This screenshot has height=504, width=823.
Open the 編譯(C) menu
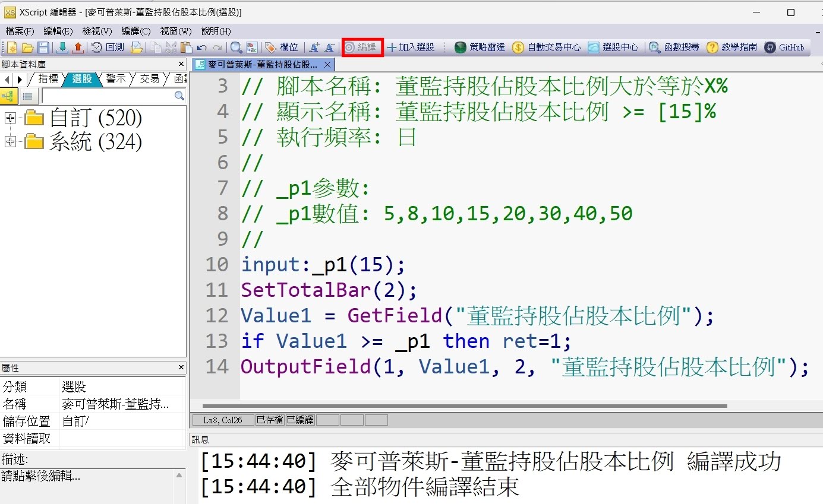click(136, 31)
